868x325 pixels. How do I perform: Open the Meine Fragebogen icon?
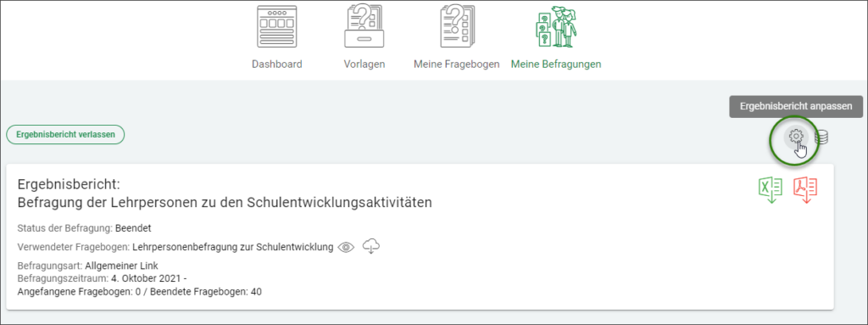[x=457, y=26]
